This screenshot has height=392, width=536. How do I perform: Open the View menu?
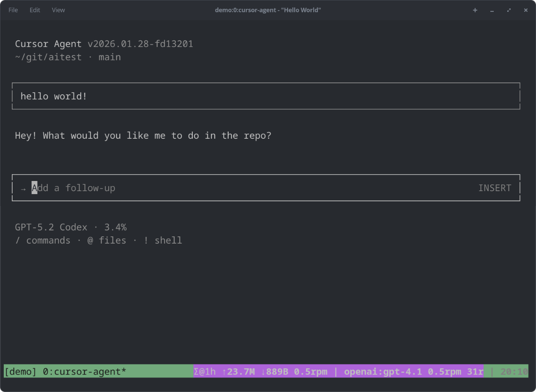pos(58,10)
